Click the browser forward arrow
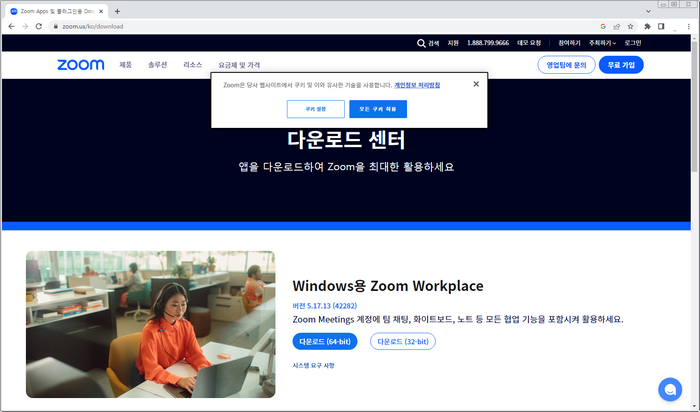This screenshot has height=412, width=700. (x=25, y=26)
